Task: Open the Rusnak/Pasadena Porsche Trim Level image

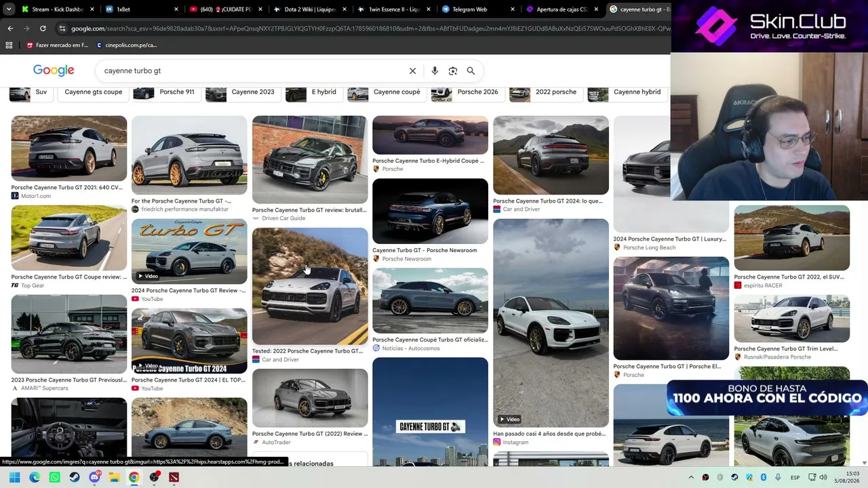Action: tap(792, 319)
